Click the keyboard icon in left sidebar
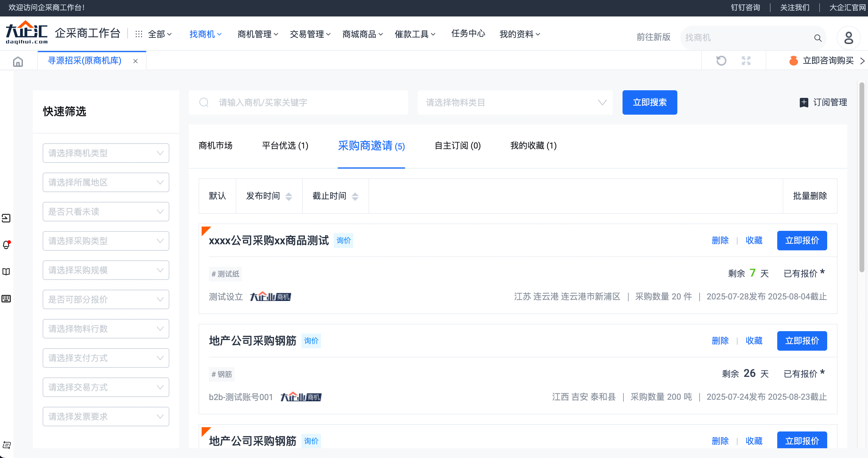This screenshot has width=868, height=458. pyautogui.click(x=7, y=299)
